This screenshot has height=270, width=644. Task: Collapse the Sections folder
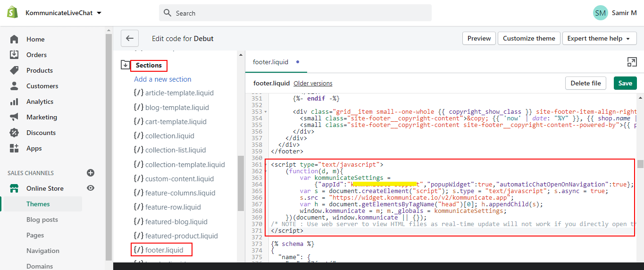click(125, 65)
